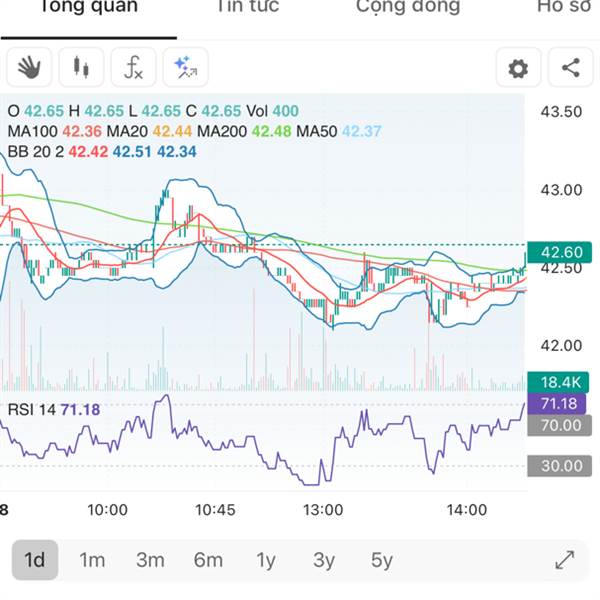
Task: Click the 42.00 price axis label
Action: click(x=561, y=346)
